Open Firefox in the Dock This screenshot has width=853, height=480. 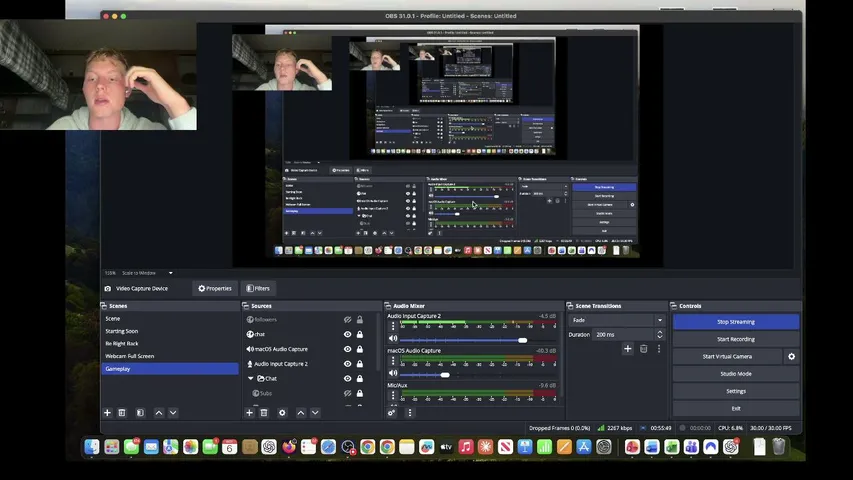289,447
